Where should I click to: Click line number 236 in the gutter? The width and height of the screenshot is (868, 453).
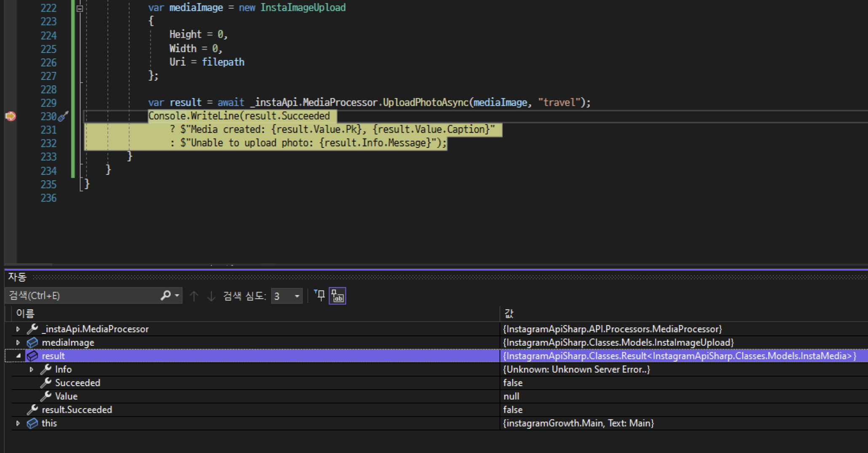[48, 198]
